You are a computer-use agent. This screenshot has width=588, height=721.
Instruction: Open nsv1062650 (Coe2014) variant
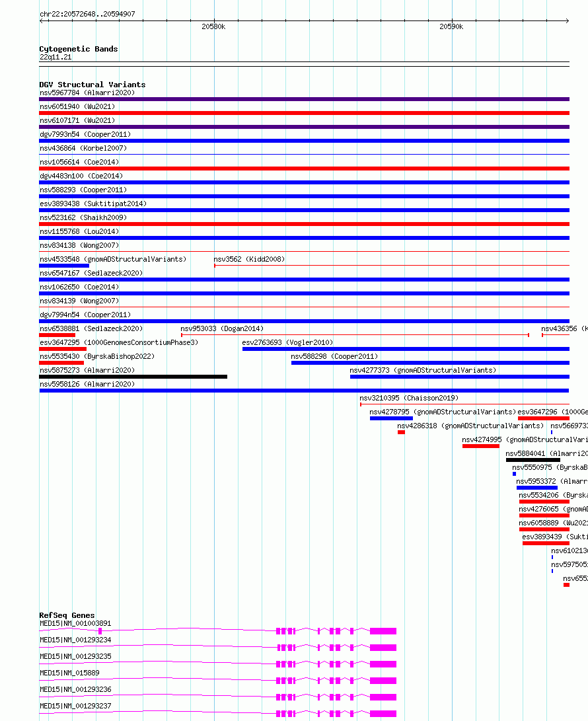pos(79,286)
